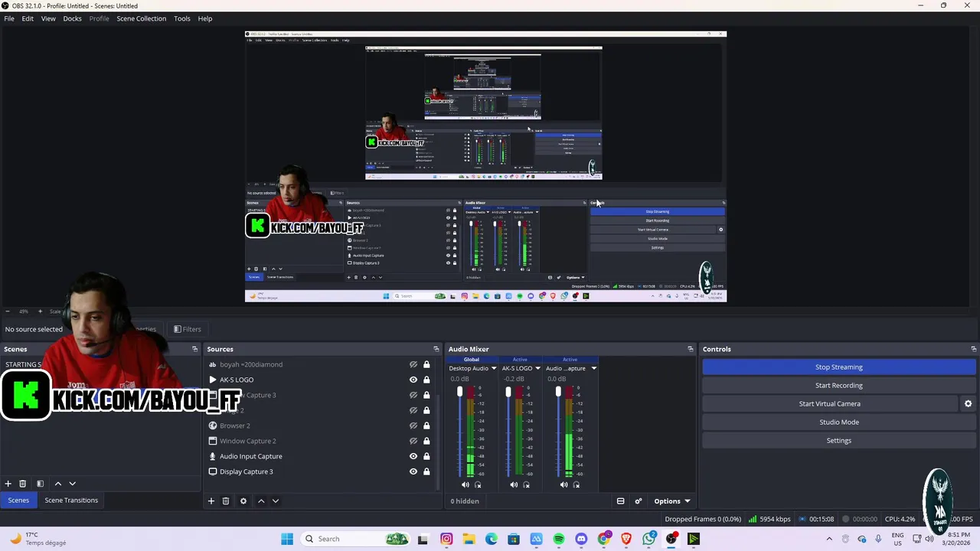This screenshot has width=980, height=551.
Task: Move source up in the Sources list
Action: (261, 501)
